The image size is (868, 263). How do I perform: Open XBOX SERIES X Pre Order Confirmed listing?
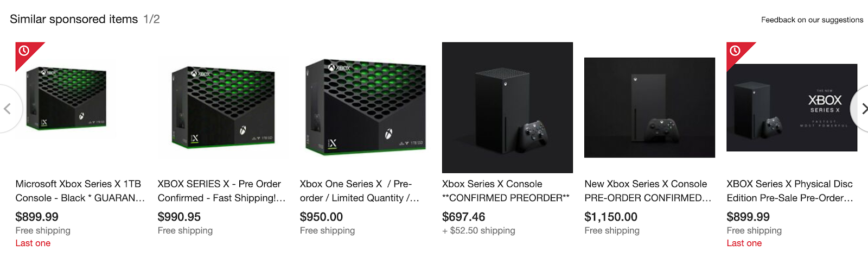pyautogui.click(x=221, y=191)
